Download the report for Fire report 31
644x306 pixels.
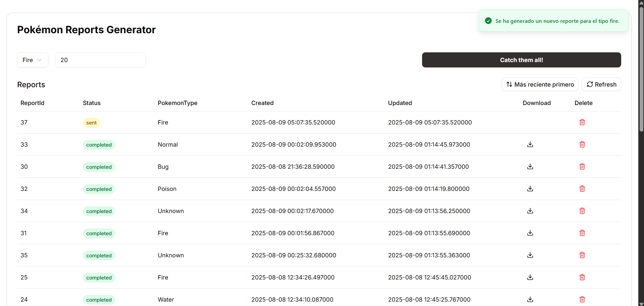(530, 233)
